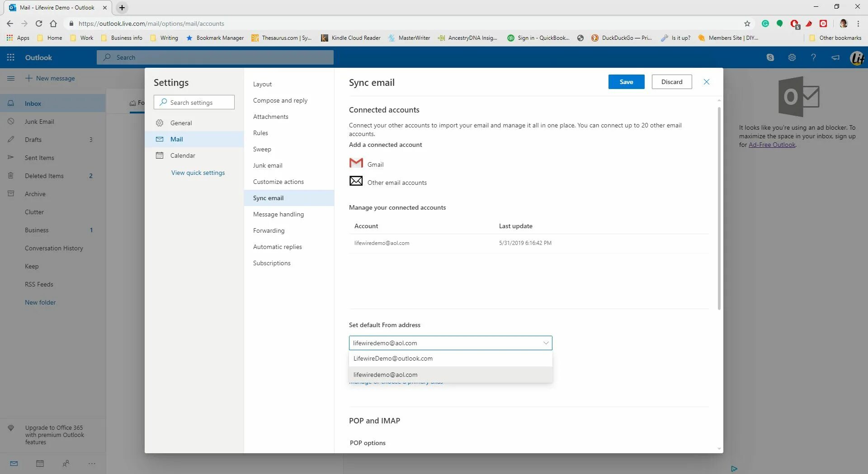Open the Bookmark Manager bookmark

coord(215,38)
